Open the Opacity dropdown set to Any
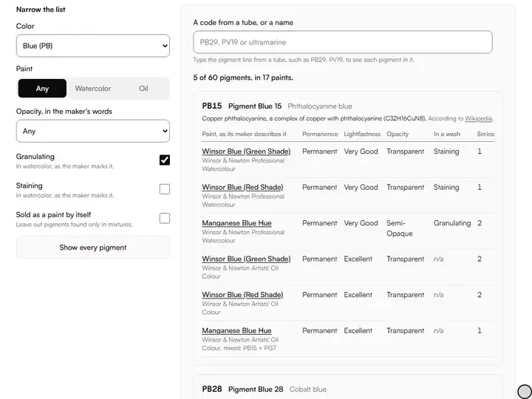Viewport: 532px width, 399px height. tap(92, 131)
